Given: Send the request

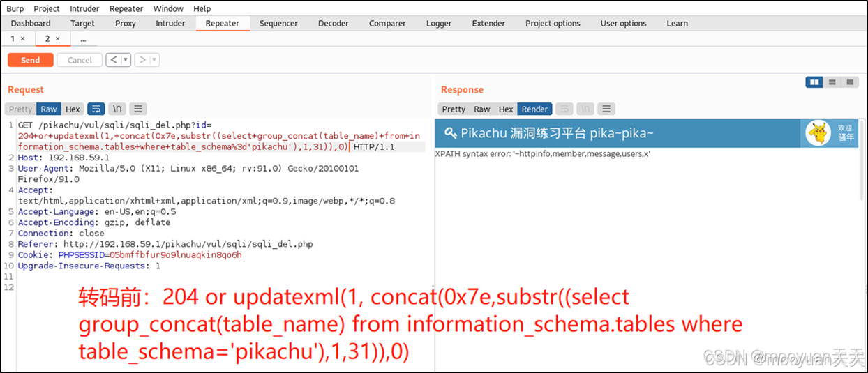Looking at the screenshot, I should 31,60.
